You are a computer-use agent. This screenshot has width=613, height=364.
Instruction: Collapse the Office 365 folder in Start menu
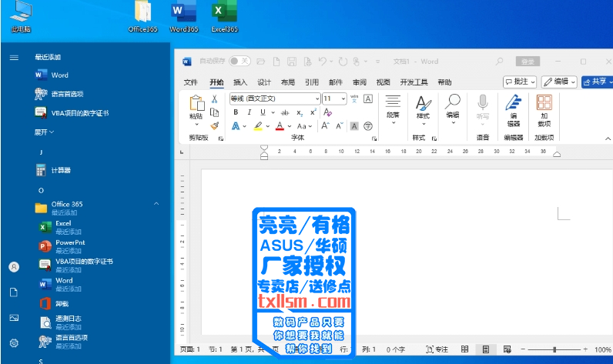click(x=156, y=204)
